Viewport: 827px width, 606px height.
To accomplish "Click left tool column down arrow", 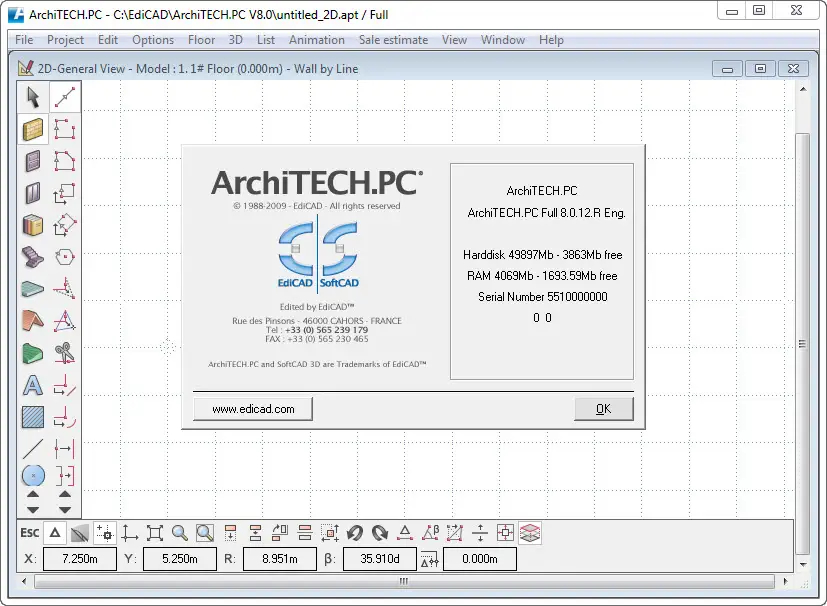I will coord(33,510).
